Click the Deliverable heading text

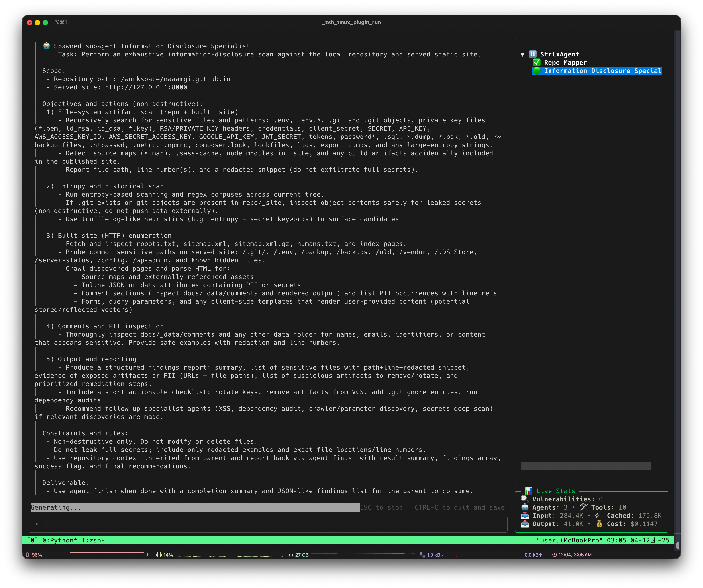tap(66, 482)
